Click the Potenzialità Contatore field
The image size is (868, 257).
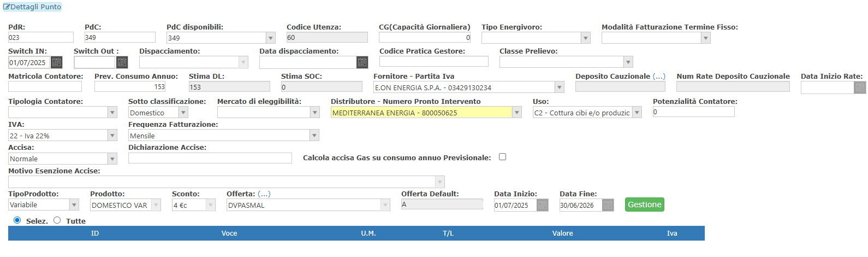click(x=694, y=112)
